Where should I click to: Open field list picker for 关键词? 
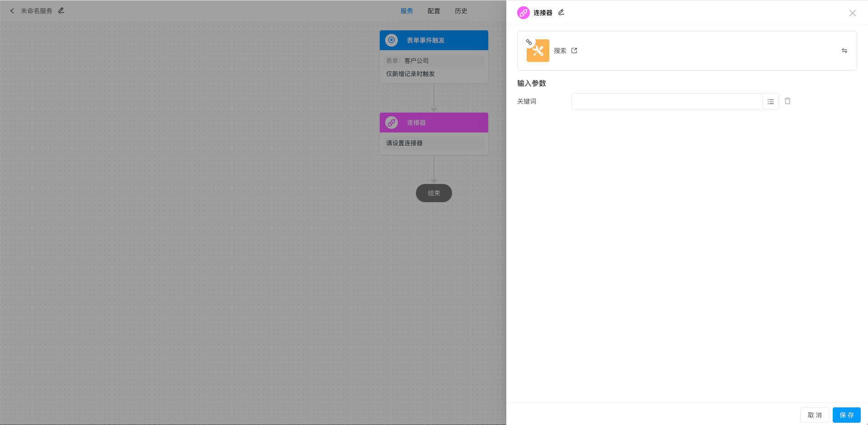tap(770, 102)
